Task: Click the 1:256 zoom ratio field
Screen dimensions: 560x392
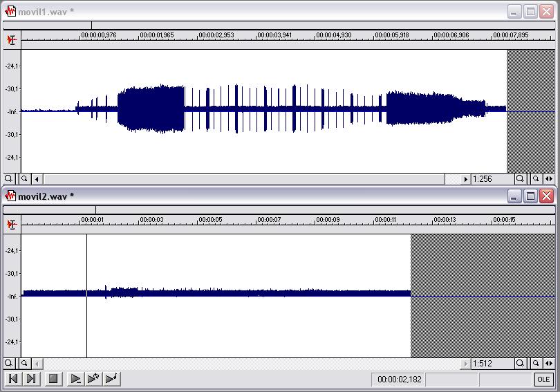Action: tap(492, 179)
